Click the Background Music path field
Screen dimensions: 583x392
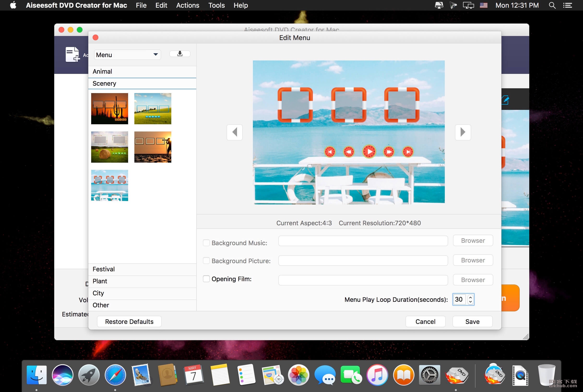pos(363,241)
